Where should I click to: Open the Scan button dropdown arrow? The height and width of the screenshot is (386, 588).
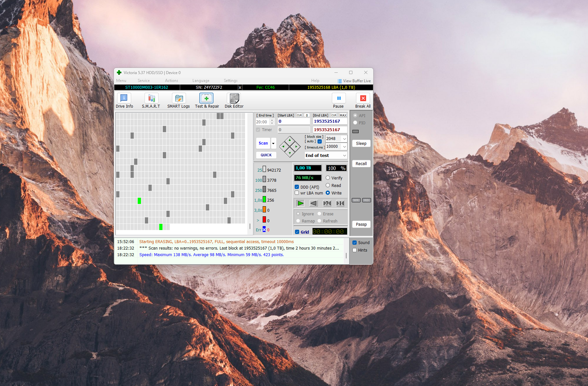tap(273, 143)
